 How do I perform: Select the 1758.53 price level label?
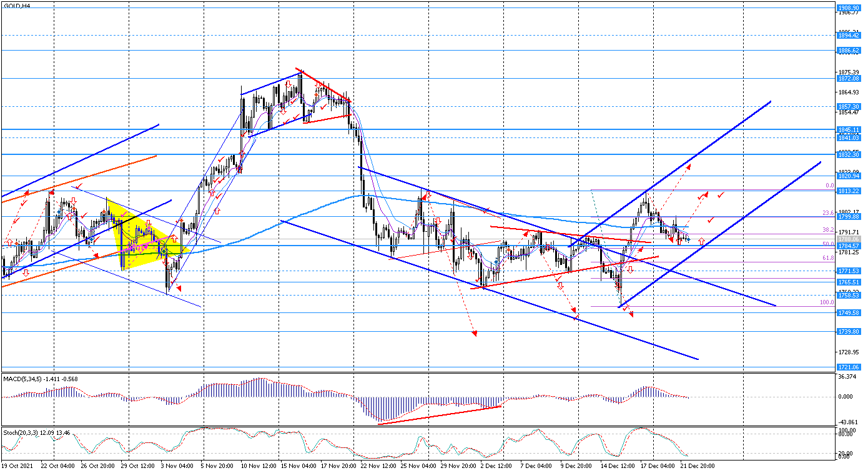[849, 296]
